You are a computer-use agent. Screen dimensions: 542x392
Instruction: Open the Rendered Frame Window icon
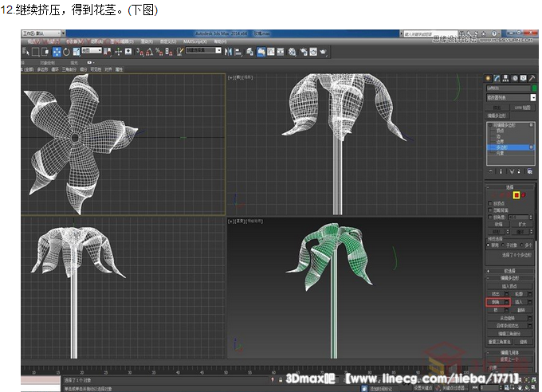click(x=313, y=52)
